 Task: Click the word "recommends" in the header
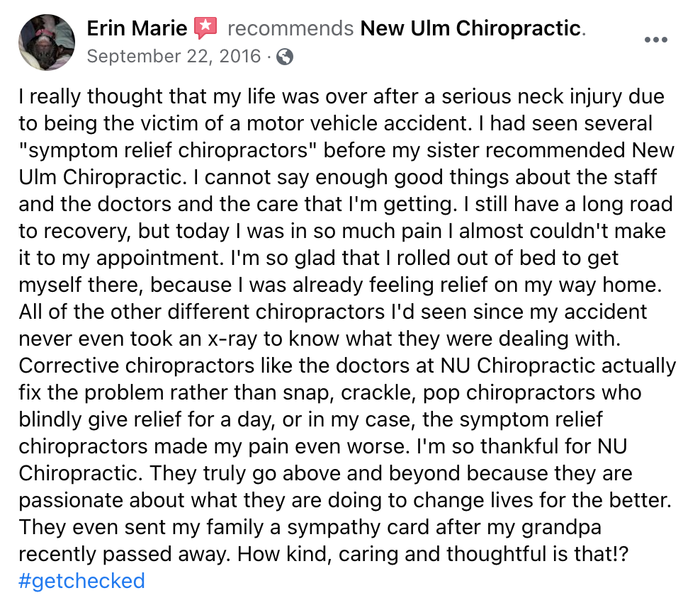pos(290,28)
